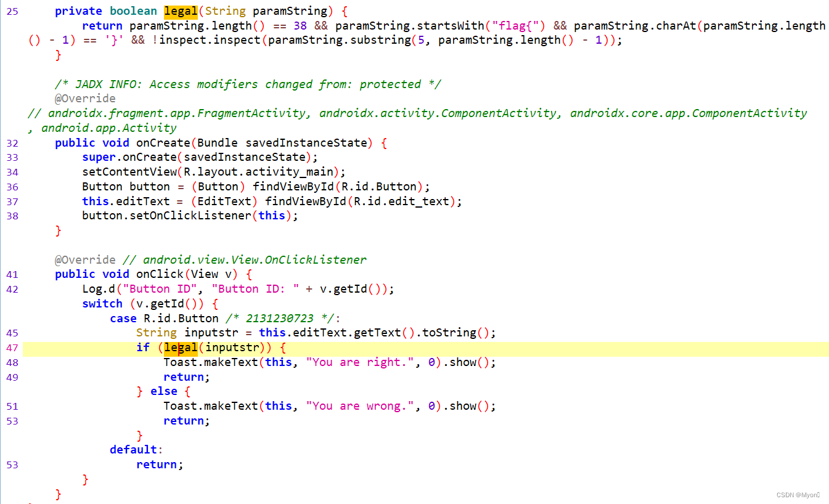
Task: Click 'R.layout.activity_main' resource reference
Action: (x=258, y=172)
